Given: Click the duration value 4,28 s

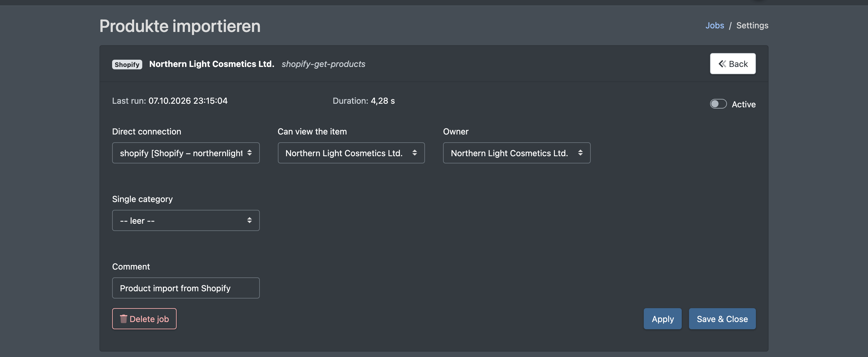Looking at the screenshot, I should (383, 101).
